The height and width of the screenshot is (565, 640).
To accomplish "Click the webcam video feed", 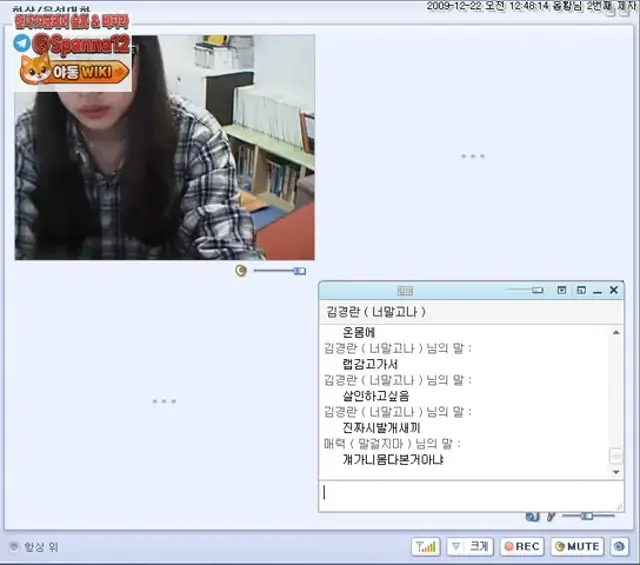I will click(164, 147).
